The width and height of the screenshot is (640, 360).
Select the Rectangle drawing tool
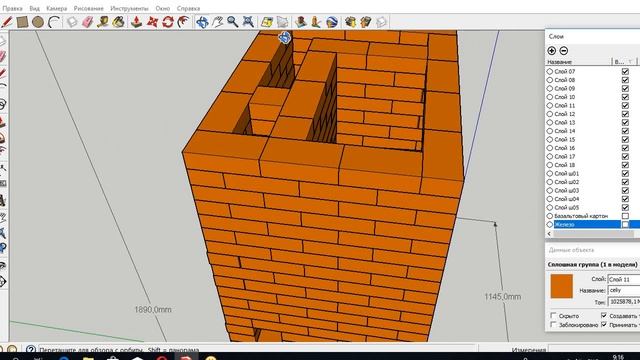22,22
